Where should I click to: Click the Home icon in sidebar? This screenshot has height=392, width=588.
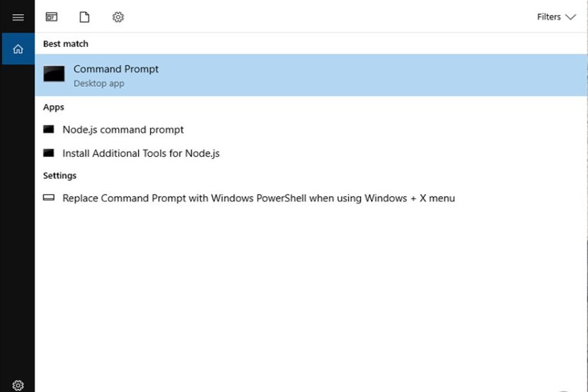[x=18, y=49]
